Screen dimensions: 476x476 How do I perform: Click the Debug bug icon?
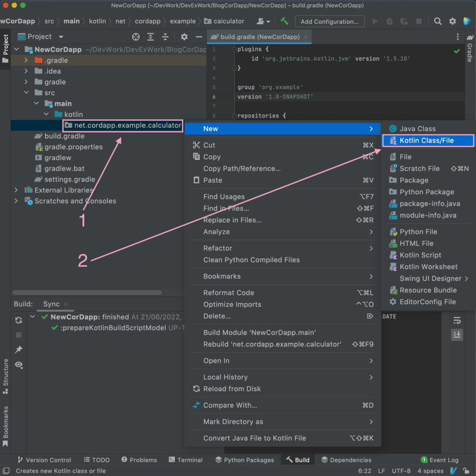click(389, 21)
